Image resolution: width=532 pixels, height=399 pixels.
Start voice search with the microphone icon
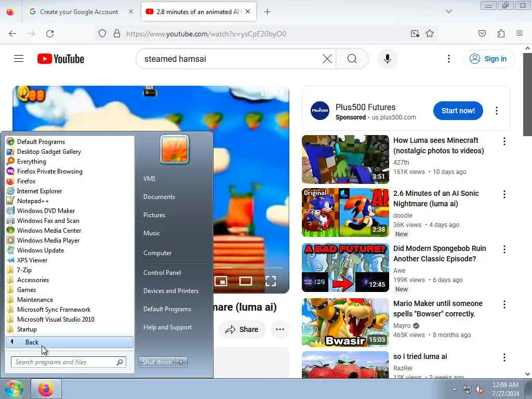(x=387, y=59)
